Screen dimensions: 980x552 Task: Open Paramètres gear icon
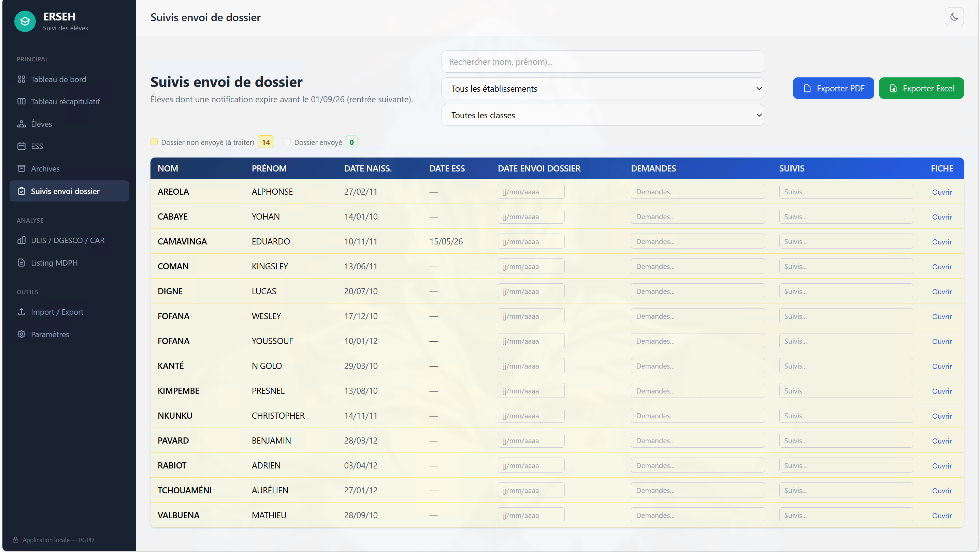21,334
